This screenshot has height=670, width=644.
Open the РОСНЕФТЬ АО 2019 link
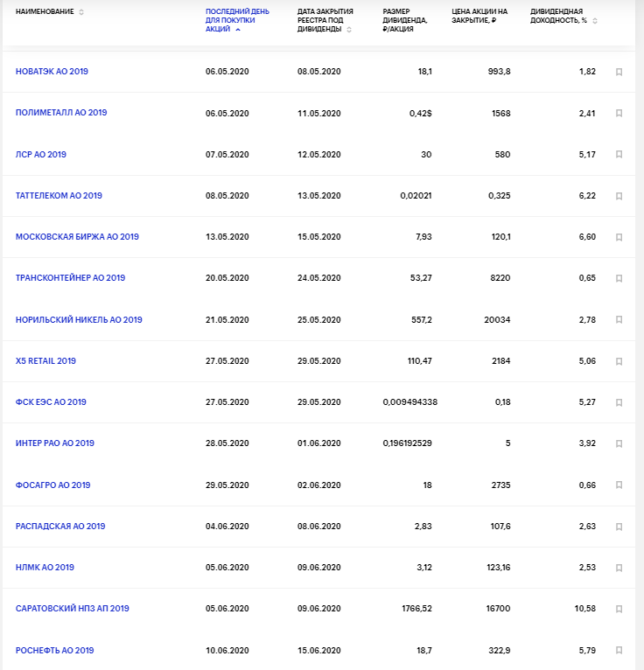click(x=55, y=650)
